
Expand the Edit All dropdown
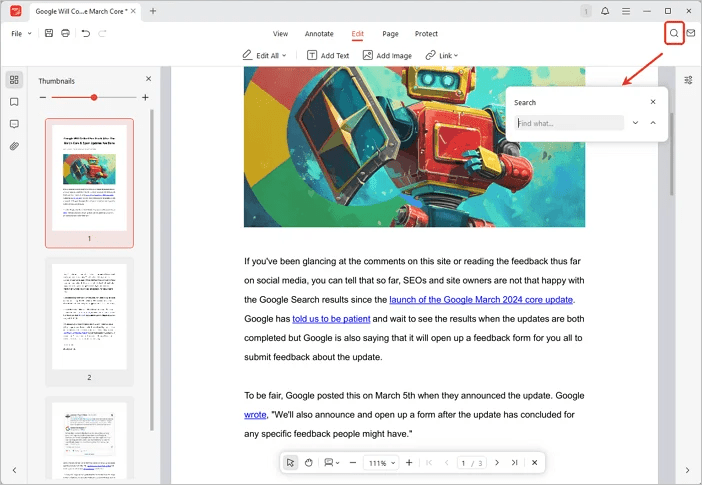click(x=264, y=56)
